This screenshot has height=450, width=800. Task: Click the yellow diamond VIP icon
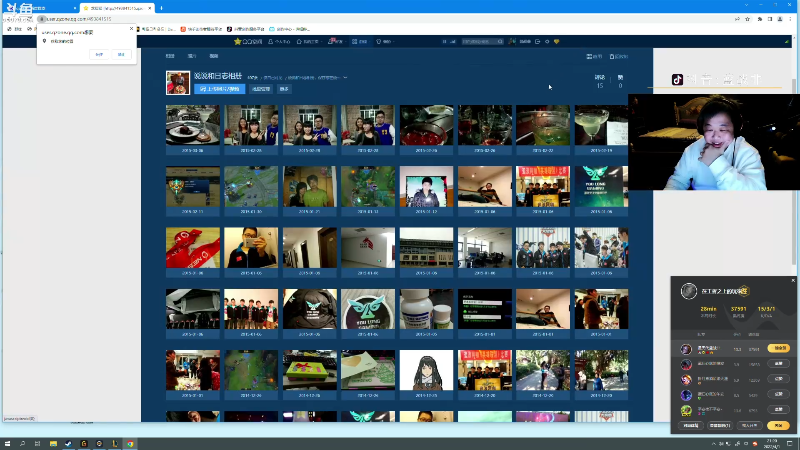557,41
